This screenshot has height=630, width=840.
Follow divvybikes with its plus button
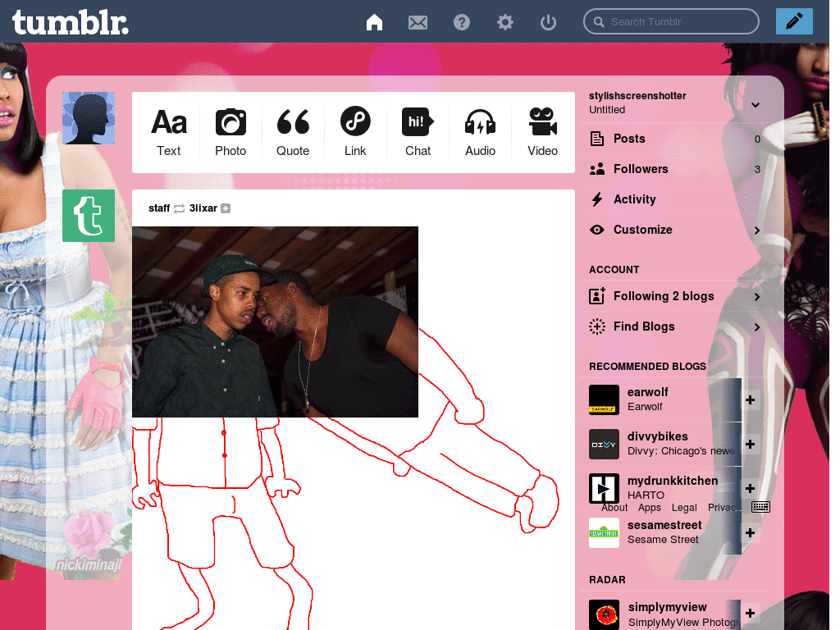pyautogui.click(x=750, y=444)
